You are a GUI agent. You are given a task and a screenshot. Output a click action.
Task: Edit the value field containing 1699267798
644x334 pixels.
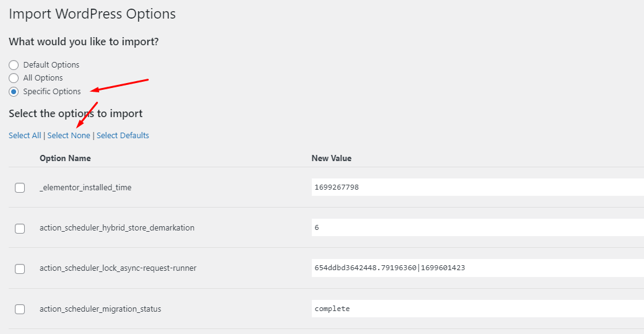click(478, 187)
